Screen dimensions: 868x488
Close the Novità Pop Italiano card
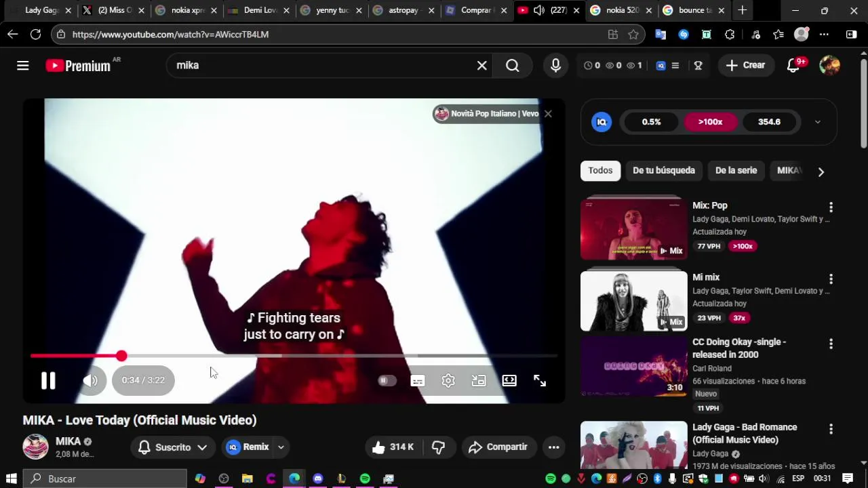pos(548,114)
